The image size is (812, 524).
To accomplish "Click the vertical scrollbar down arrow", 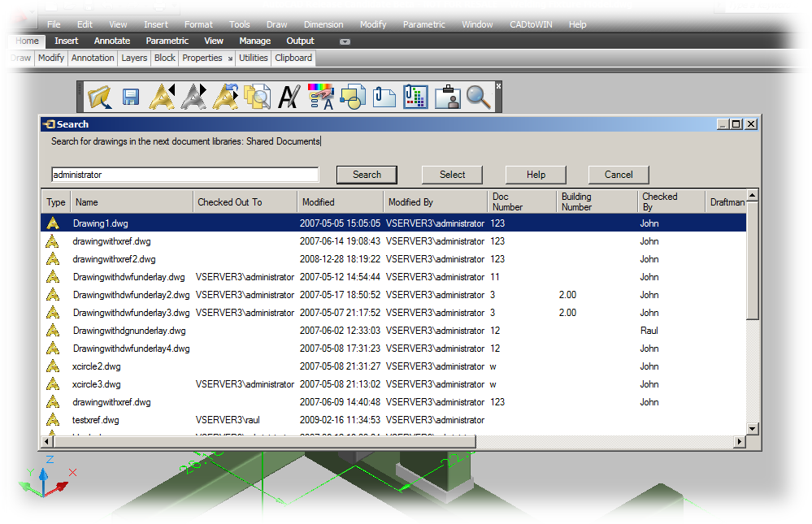I will pos(753,428).
